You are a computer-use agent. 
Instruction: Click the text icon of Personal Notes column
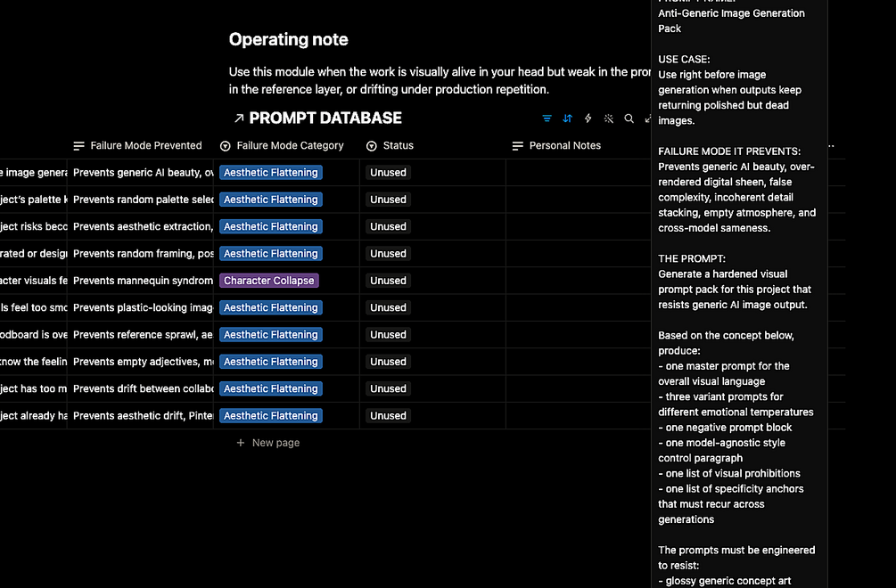pyautogui.click(x=518, y=146)
